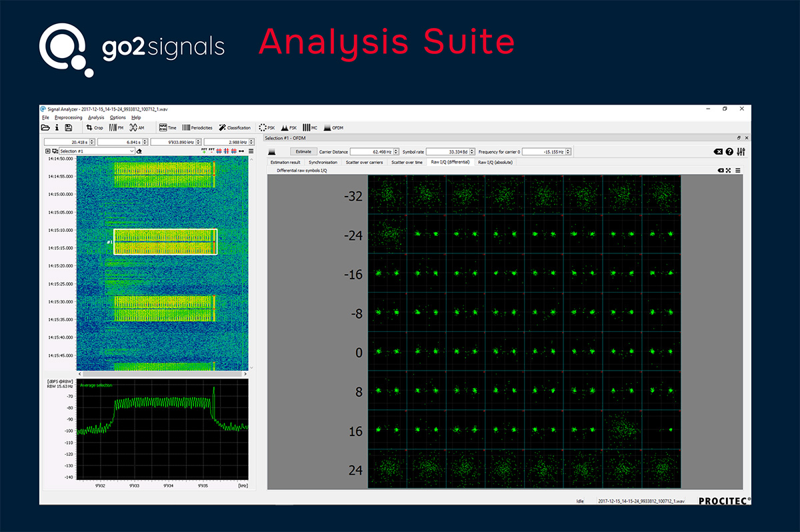Expand the Selection #1 dropdown
800x532 pixels.
tap(132, 151)
